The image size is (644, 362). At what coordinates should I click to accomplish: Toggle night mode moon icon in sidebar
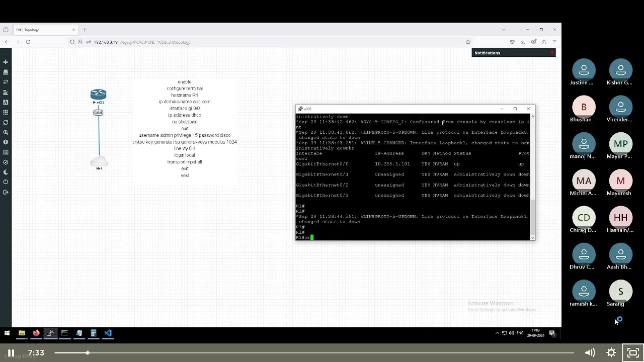(x=6, y=172)
